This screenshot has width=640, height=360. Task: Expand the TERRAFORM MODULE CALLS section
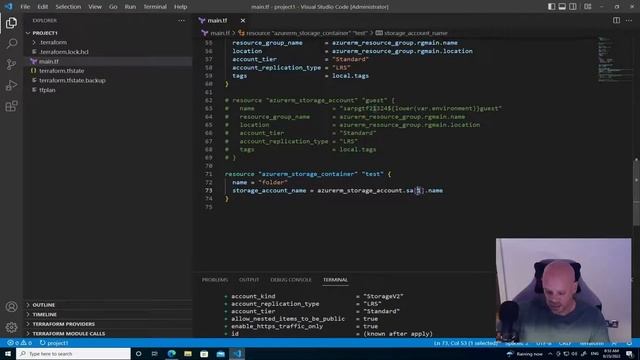click(107, 333)
